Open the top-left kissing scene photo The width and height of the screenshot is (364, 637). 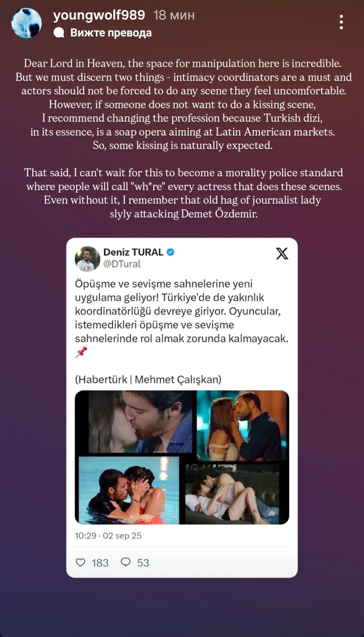pyautogui.click(x=136, y=421)
